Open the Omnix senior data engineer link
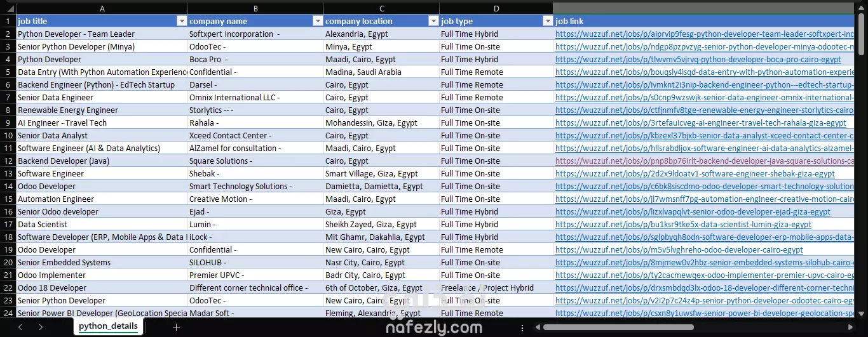 [x=705, y=97]
